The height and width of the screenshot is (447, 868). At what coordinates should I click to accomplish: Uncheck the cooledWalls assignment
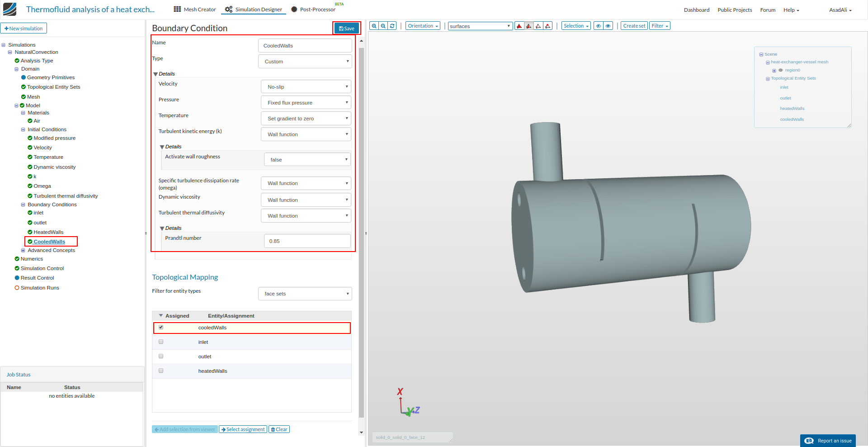tap(161, 327)
